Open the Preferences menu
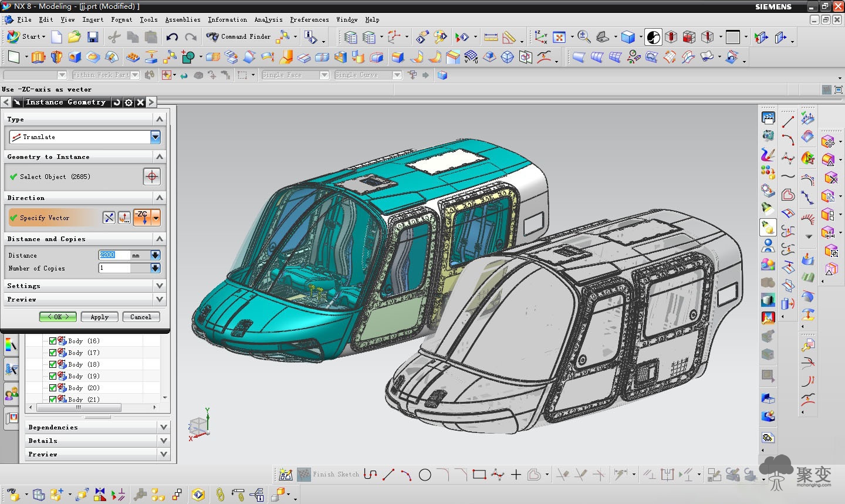 309,19
